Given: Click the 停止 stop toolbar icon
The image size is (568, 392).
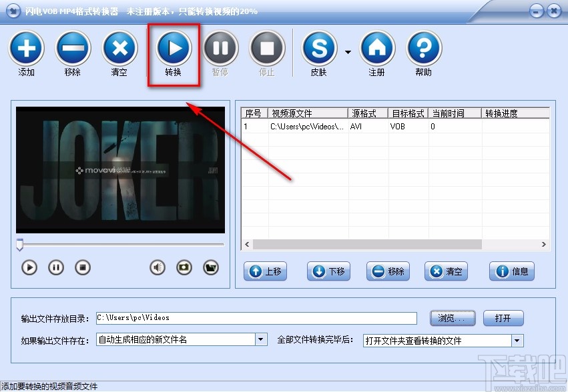Looking at the screenshot, I should (x=266, y=49).
